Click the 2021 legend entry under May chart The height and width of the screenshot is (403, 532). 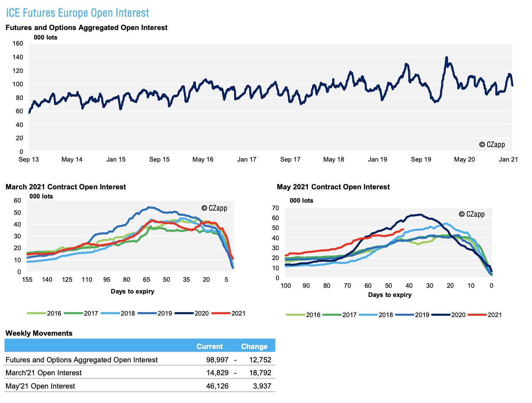[x=485, y=315]
